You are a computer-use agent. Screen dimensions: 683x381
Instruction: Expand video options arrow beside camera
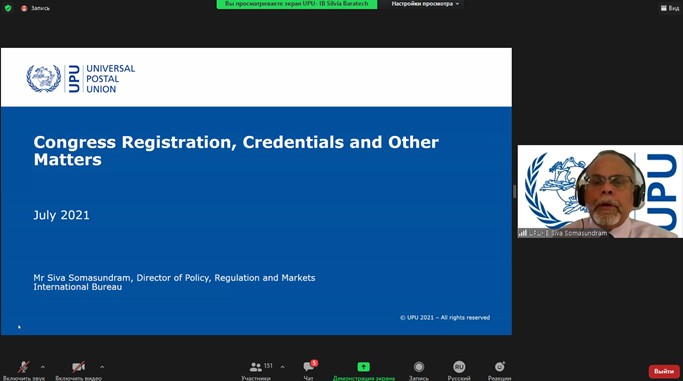tap(102, 367)
